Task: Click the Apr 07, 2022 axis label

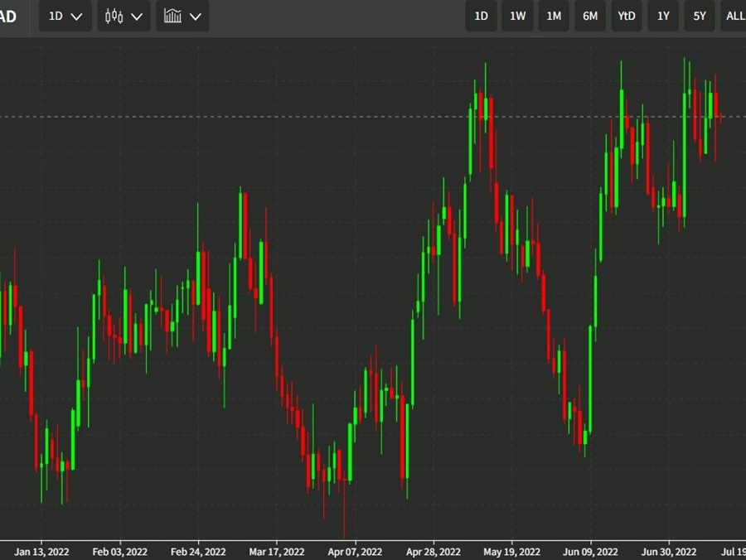Action: point(355,551)
